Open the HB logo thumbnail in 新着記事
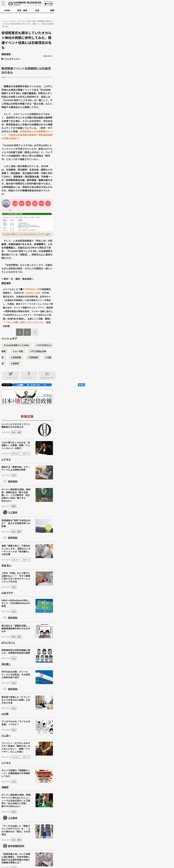The image size is (174, 868). coord(44,430)
